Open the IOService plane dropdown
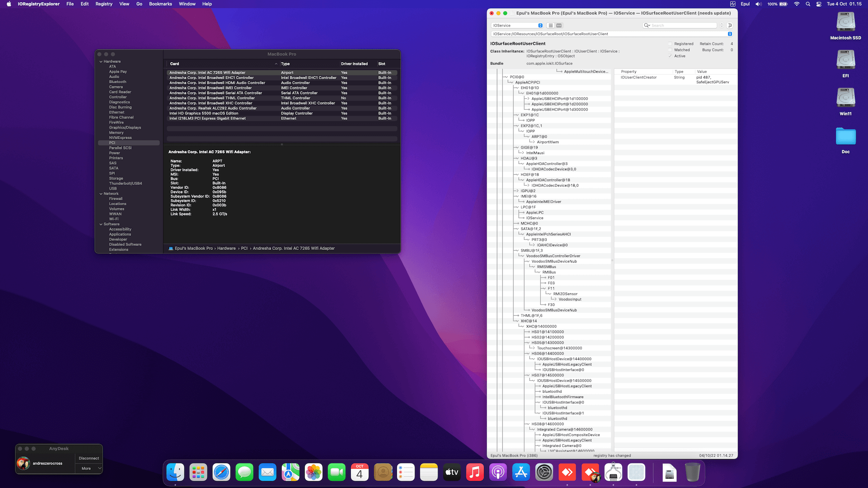Image resolution: width=868 pixels, height=488 pixels. (x=517, y=25)
